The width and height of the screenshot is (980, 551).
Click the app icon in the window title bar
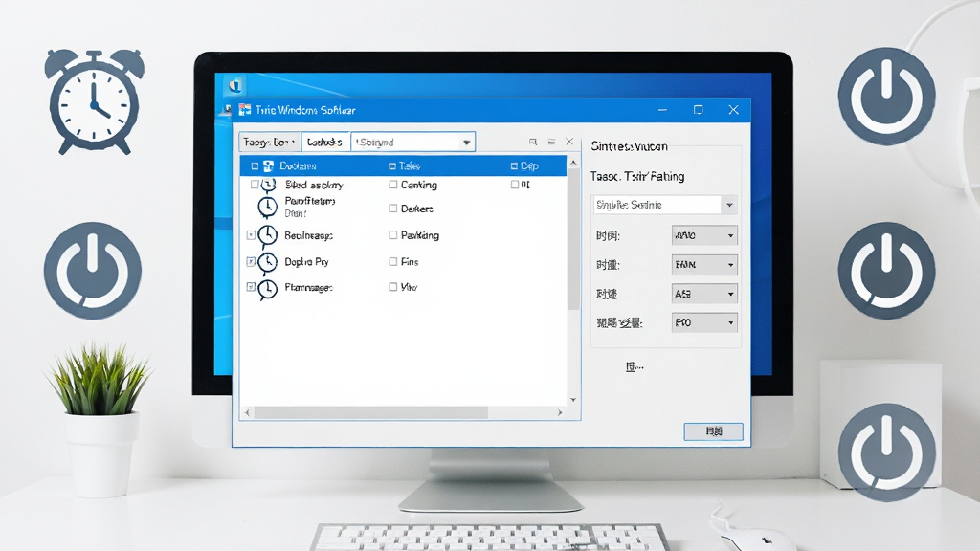[244, 110]
